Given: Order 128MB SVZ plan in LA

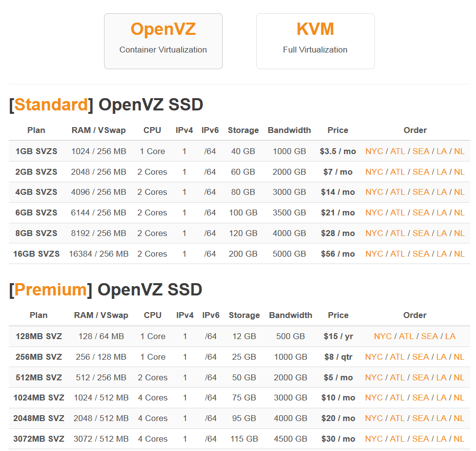Looking at the screenshot, I should click(450, 336).
